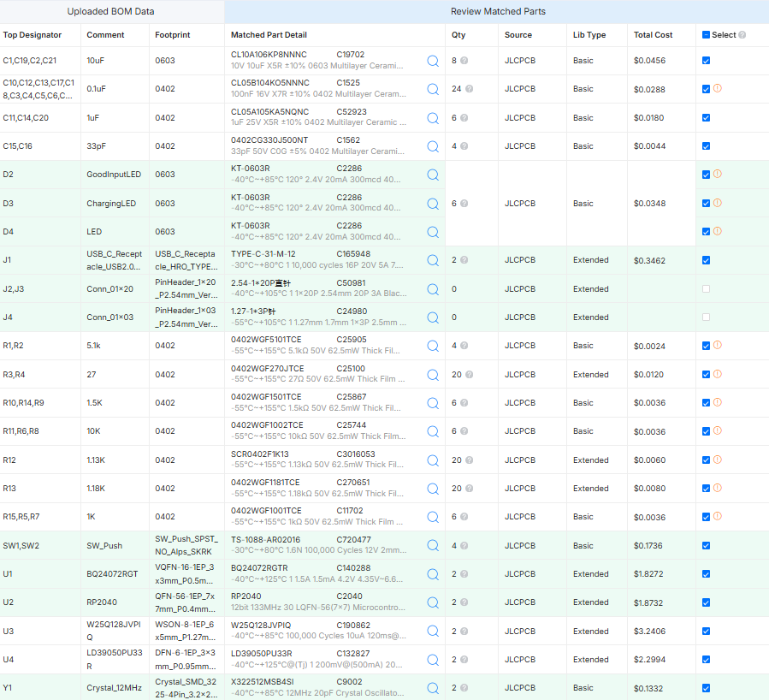This screenshot has height=700, width=769.
Task: Click the Total Cost column header
Action: pos(653,35)
